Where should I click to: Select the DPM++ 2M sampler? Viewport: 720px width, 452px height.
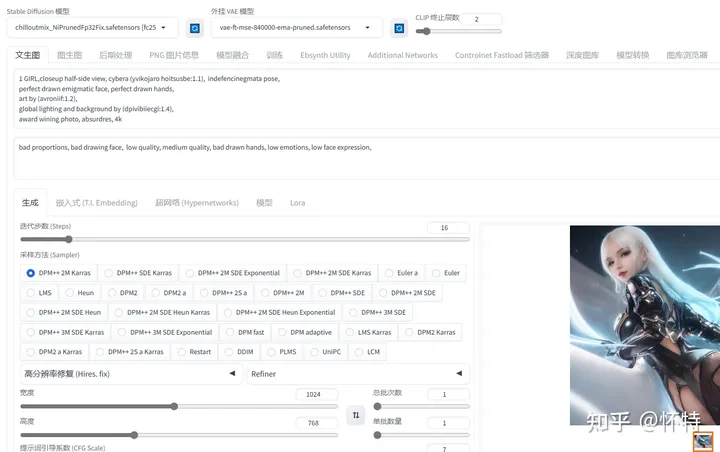[x=282, y=293]
